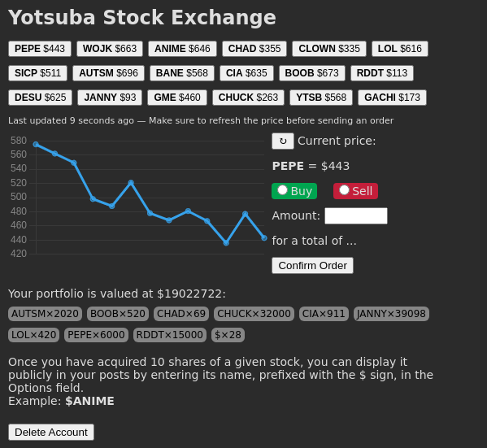
Task: Click the last data point on chart
Action: (x=264, y=238)
